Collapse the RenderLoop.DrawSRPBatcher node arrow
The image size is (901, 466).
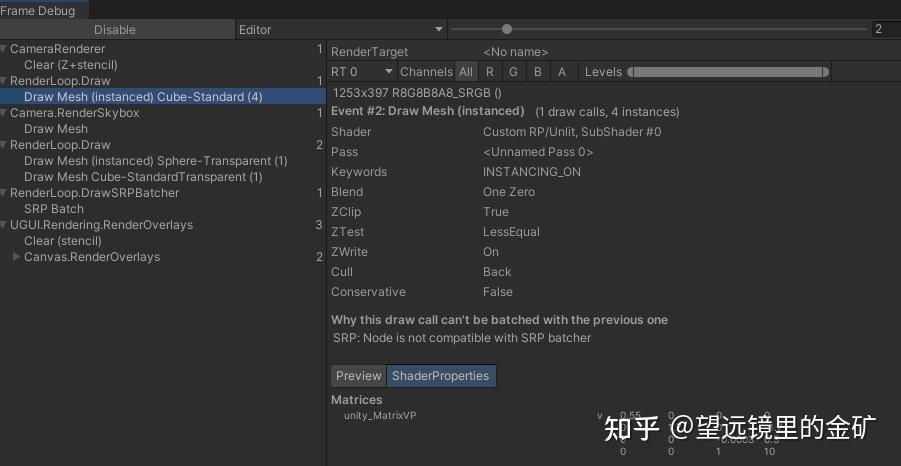(x=4, y=193)
